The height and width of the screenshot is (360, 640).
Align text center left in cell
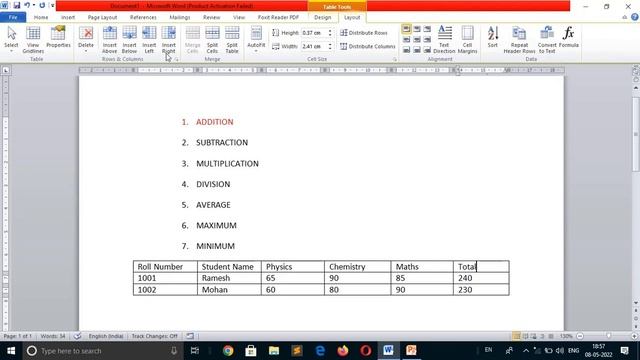tap(406, 40)
